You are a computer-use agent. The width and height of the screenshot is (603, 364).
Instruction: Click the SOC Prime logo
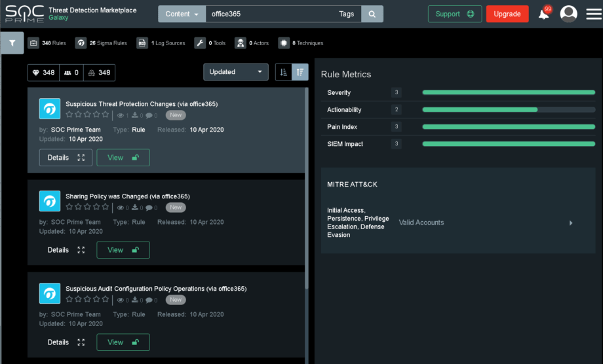(x=25, y=14)
